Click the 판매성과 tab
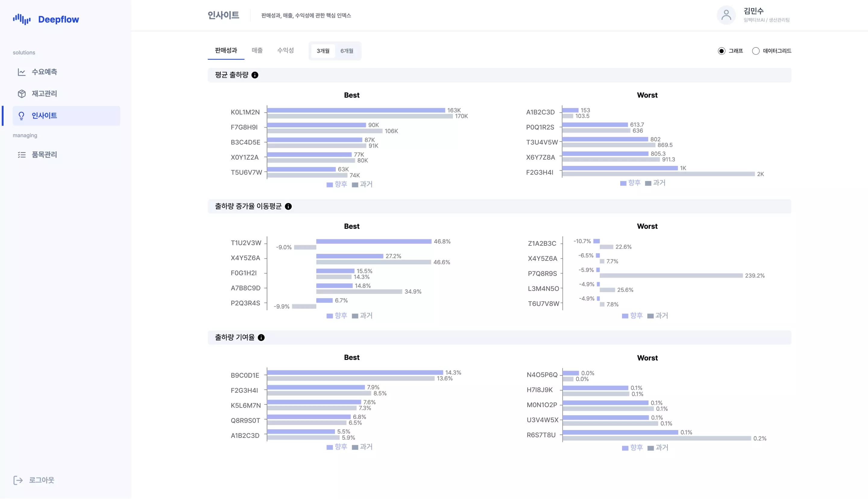The height and width of the screenshot is (499, 868). point(226,50)
